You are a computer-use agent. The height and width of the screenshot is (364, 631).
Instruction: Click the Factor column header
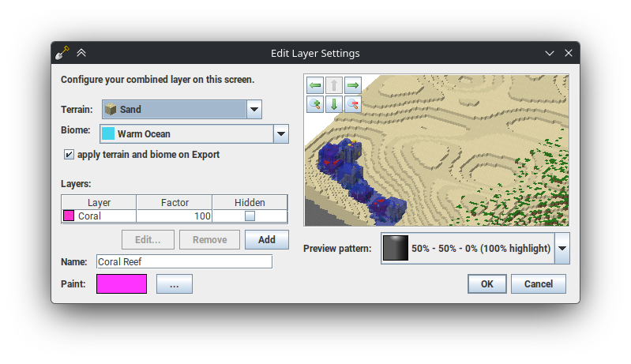175,202
